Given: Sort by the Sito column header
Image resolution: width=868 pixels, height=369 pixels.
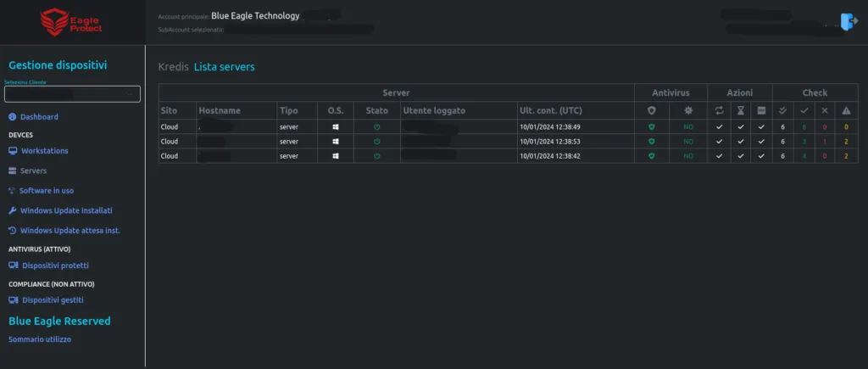Looking at the screenshot, I should coord(169,111).
